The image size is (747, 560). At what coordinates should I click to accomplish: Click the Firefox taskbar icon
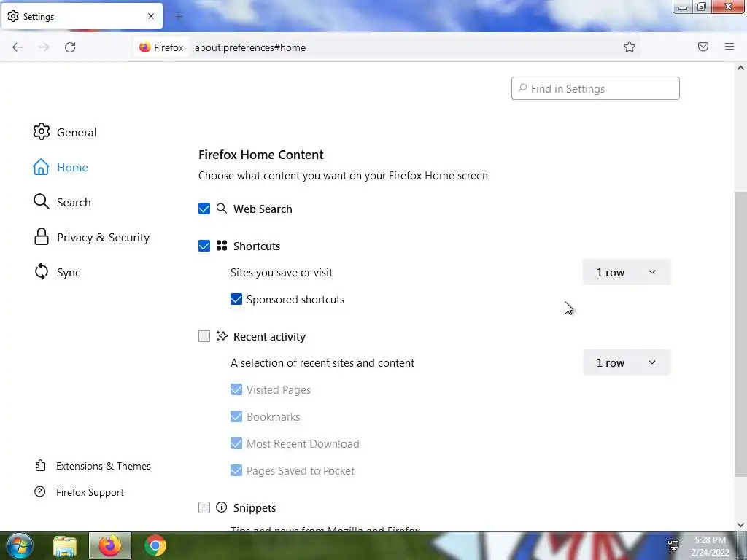tap(110, 545)
